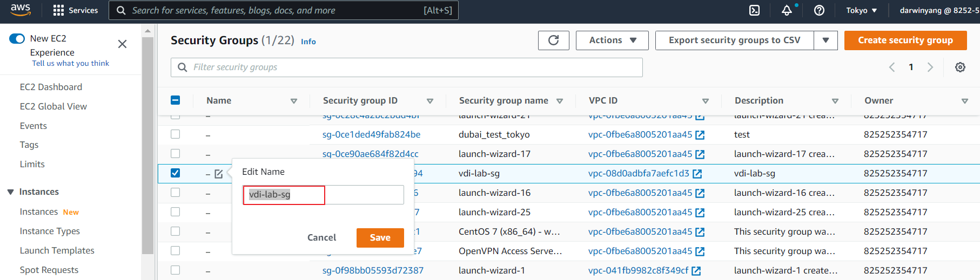Open the notifications bell
Screen dimensions: 980x280
pos(787,10)
